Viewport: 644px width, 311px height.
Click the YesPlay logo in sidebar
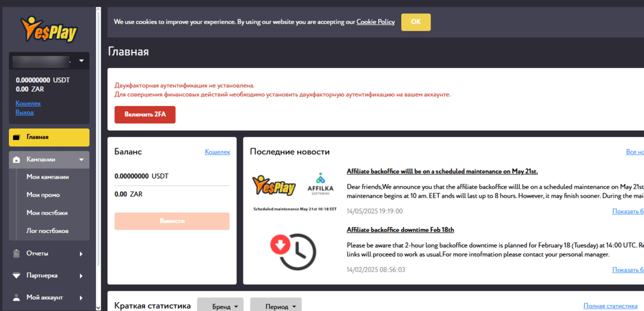49,30
